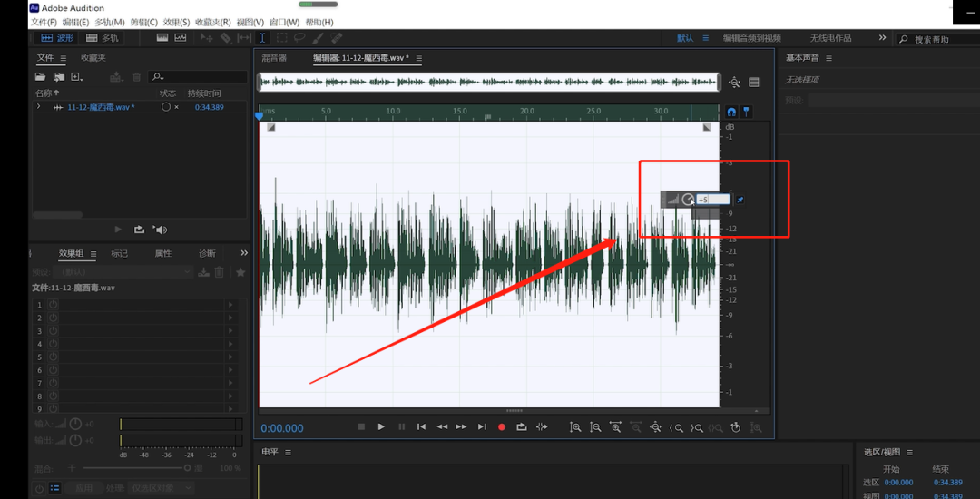Select the Move tool
Viewport: 980px width, 499px height.
click(x=206, y=38)
